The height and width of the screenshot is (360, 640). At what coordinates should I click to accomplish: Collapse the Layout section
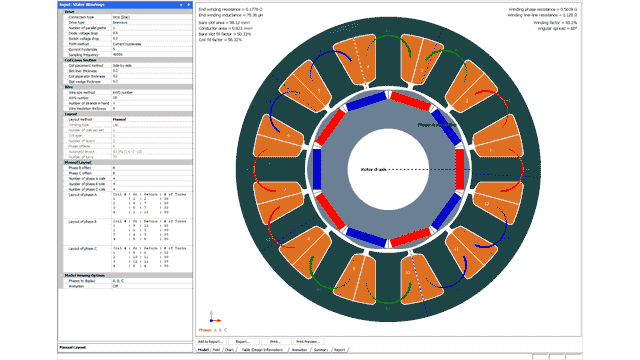[x=61, y=114]
